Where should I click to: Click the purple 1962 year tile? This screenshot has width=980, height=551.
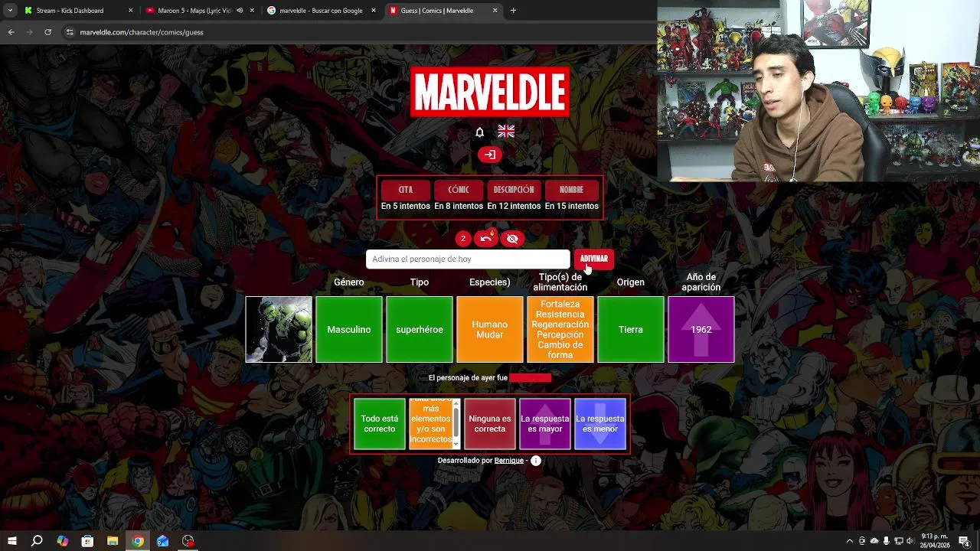pyautogui.click(x=701, y=329)
